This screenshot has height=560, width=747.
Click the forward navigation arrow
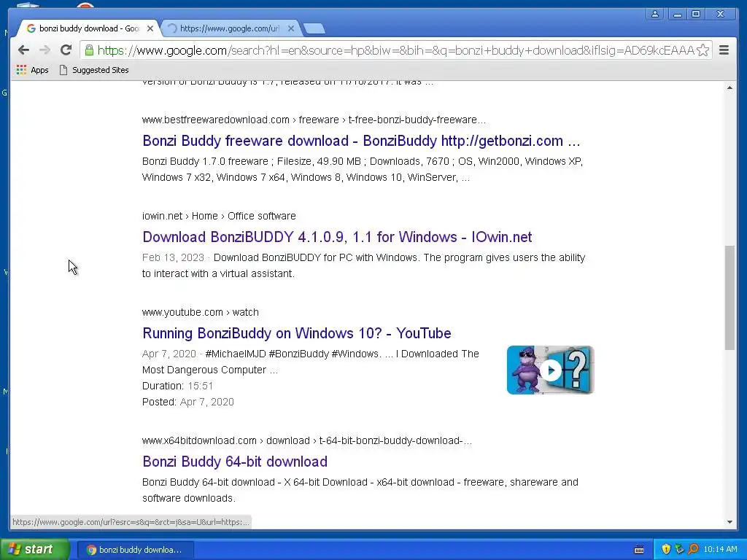44,50
